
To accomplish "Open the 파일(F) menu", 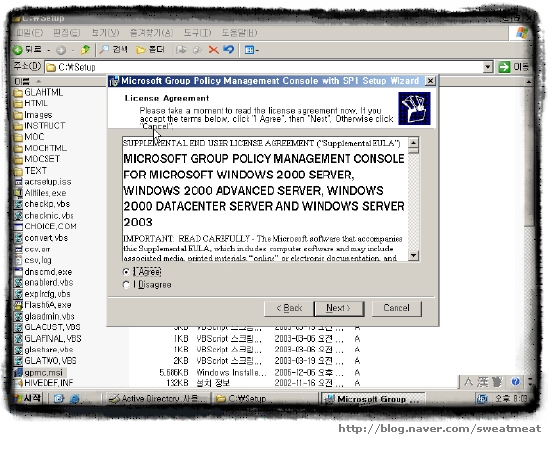I will 29,33.
